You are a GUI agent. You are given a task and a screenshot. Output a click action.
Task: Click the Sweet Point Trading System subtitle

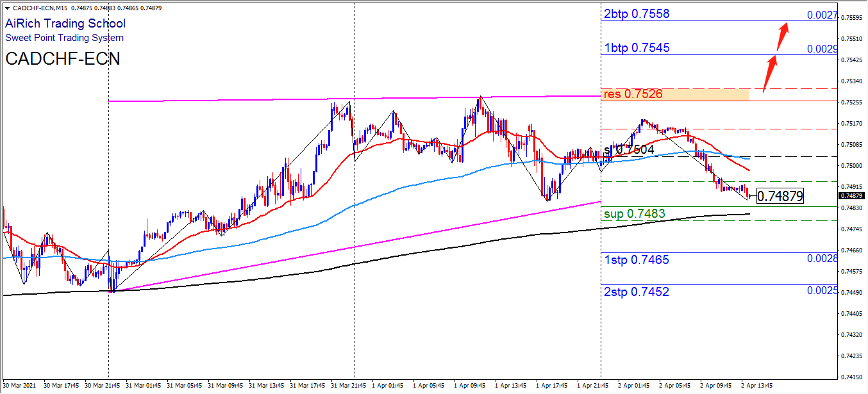65,38
